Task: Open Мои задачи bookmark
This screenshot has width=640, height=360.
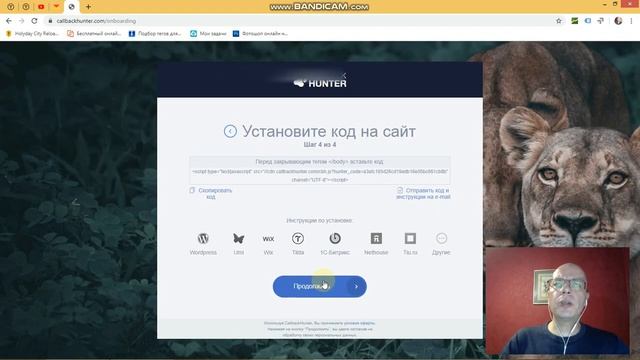Action: [208, 34]
